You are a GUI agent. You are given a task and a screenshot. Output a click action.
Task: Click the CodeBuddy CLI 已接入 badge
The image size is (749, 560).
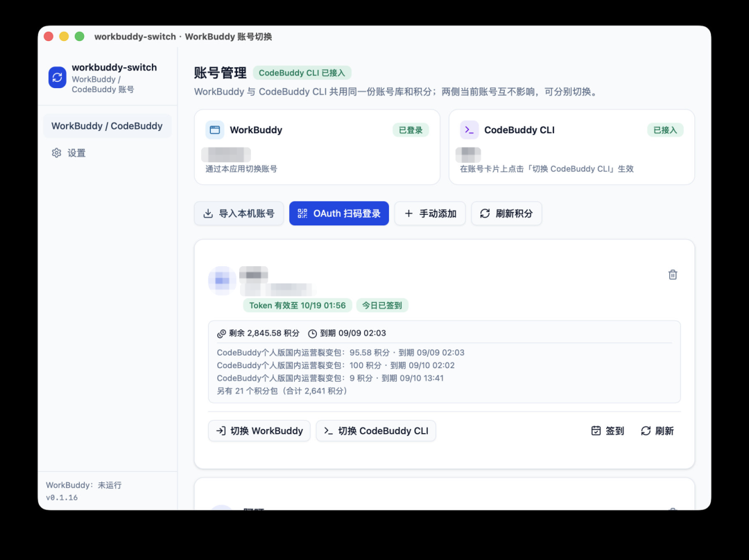pyautogui.click(x=302, y=73)
